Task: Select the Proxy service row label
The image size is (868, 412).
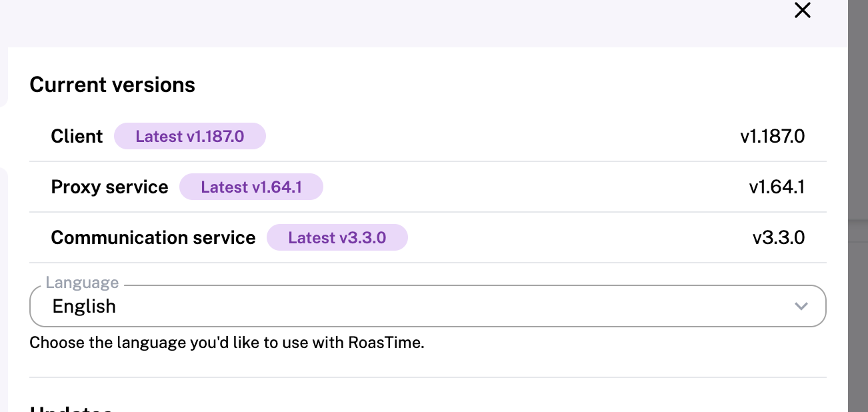Action: tap(109, 187)
